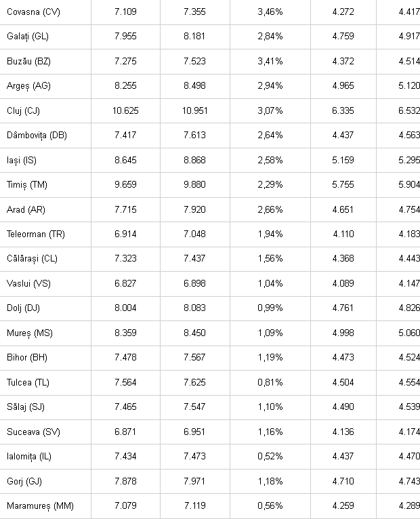Click the Bihor (BH) row label
The height and width of the screenshot is (519, 420).
26,357
